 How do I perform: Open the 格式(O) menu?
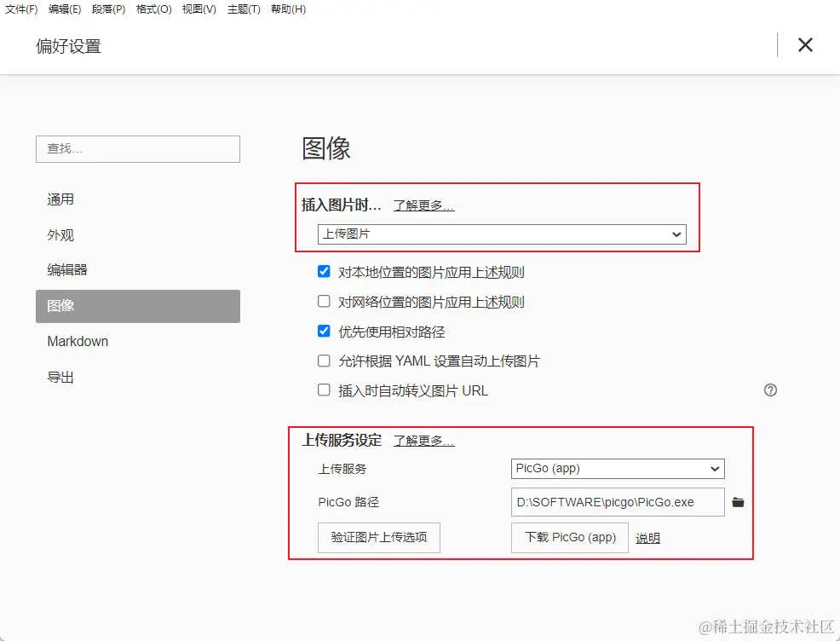[x=153, y=9]
